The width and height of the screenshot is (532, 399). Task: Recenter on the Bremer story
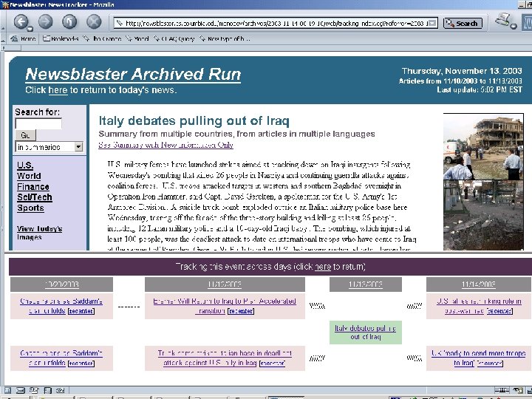point(241,311)
